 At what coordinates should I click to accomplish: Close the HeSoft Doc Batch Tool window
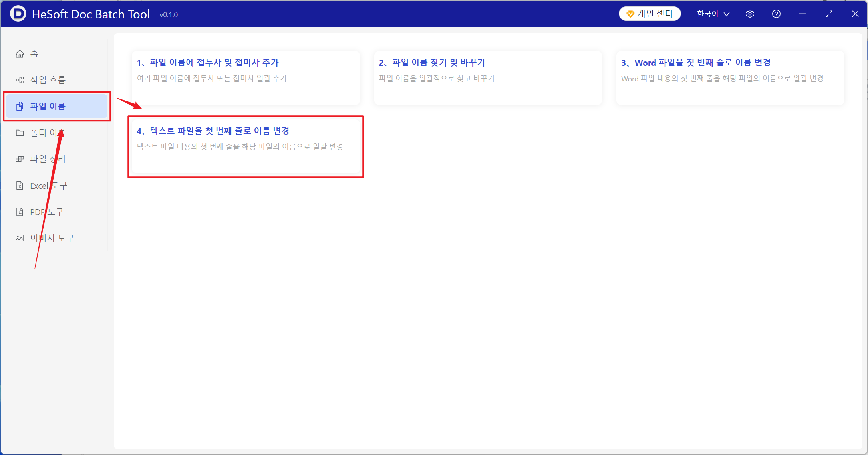click(855, 14)
